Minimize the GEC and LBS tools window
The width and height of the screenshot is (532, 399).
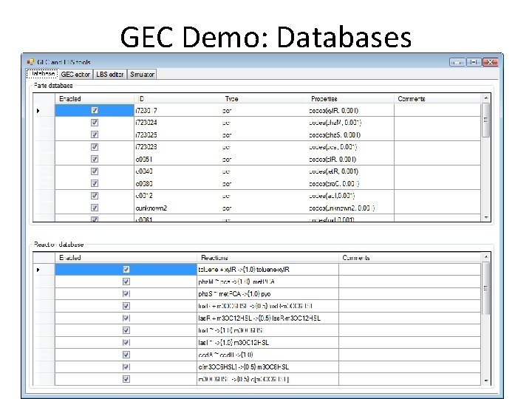coord(457,62)
